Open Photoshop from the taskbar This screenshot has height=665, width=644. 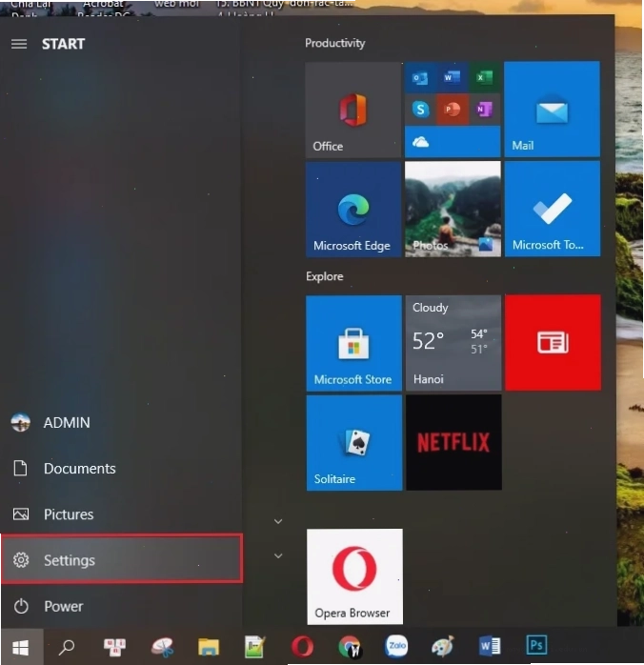pos(536,646)
